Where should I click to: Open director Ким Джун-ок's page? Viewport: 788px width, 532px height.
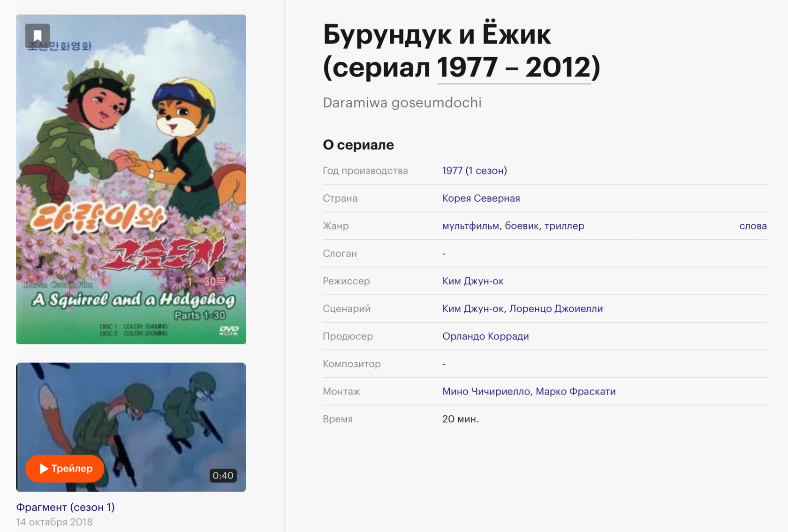pos(473,281)
